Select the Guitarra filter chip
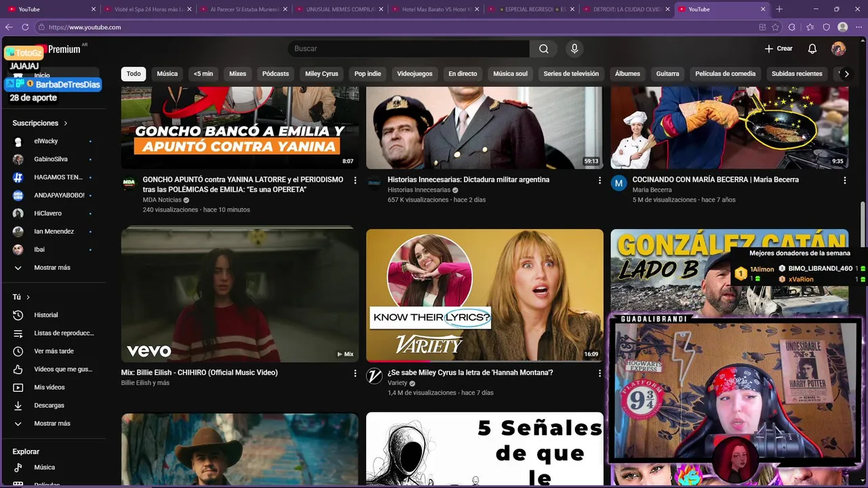 point(667,74)
